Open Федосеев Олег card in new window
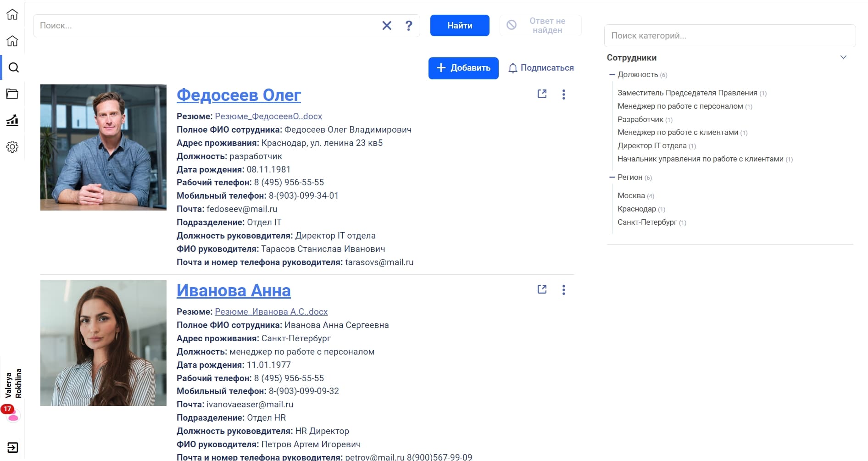Viewport: 868px width, 461px height. click(542, 94)
